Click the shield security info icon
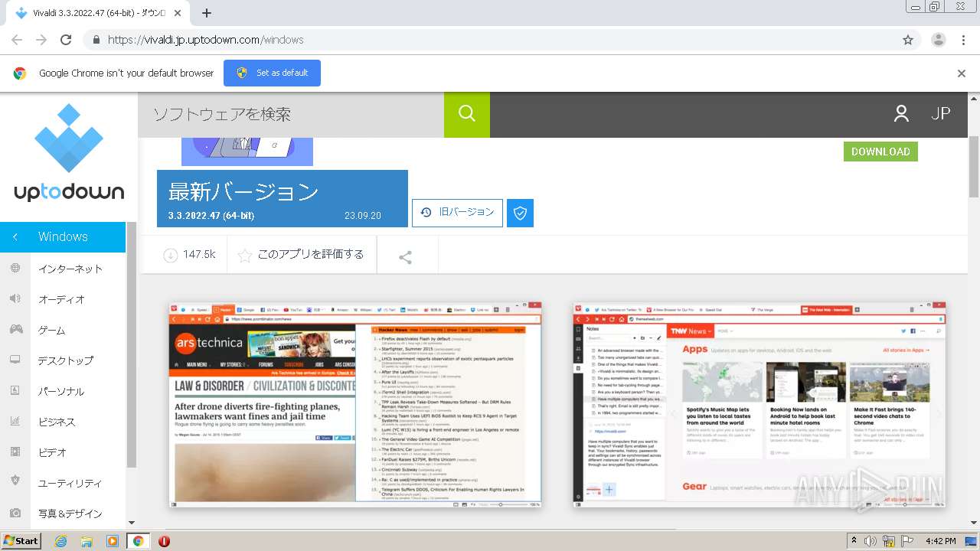Screen dimensions: 980x551 click(x=520, y=213)
